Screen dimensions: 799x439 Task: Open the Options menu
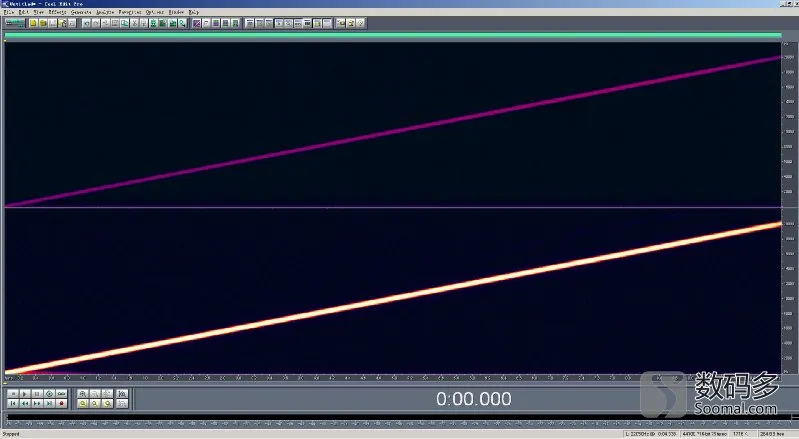(x=155, y=12)
